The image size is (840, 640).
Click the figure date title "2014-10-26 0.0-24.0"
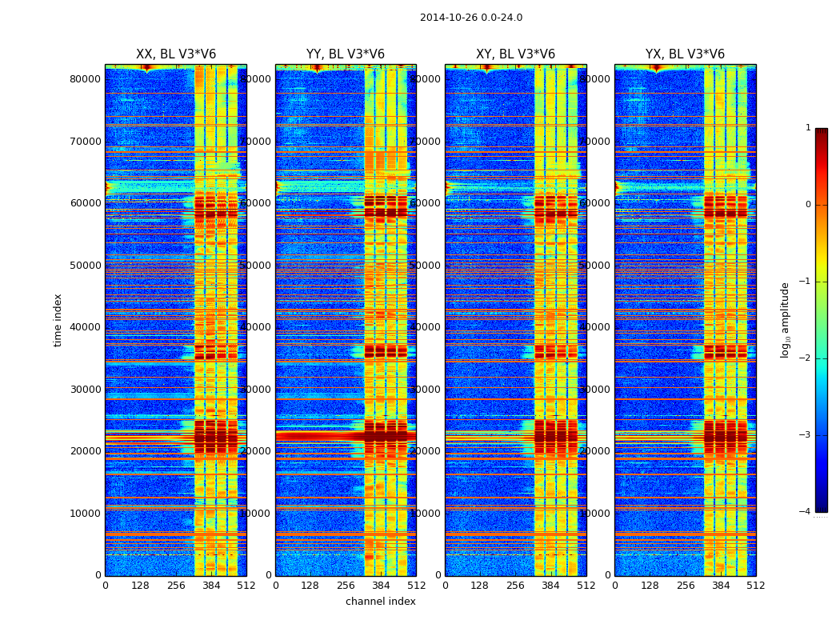pyautogui.click(x=470, y=18)
